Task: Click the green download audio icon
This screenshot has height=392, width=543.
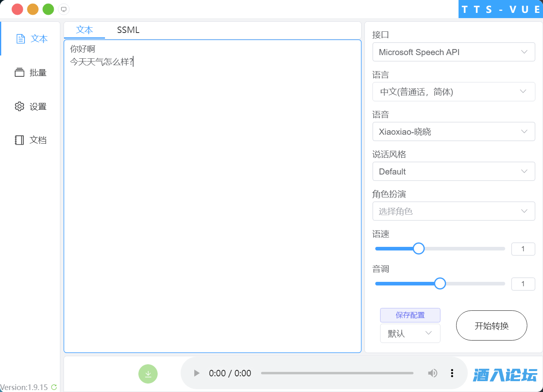Action: point(148,374)
